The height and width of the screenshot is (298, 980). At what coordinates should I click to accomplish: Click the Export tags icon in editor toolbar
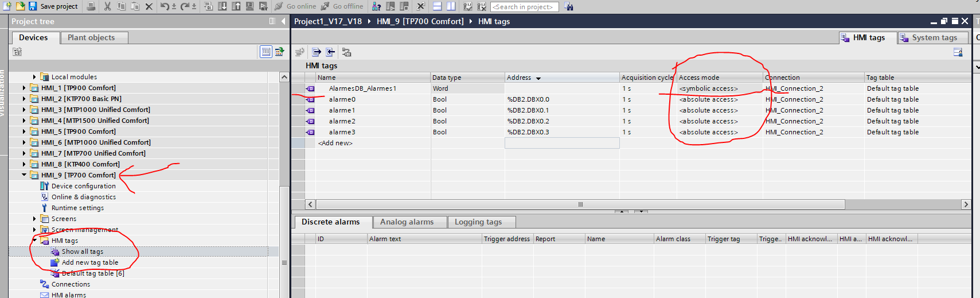coord(317,52)
